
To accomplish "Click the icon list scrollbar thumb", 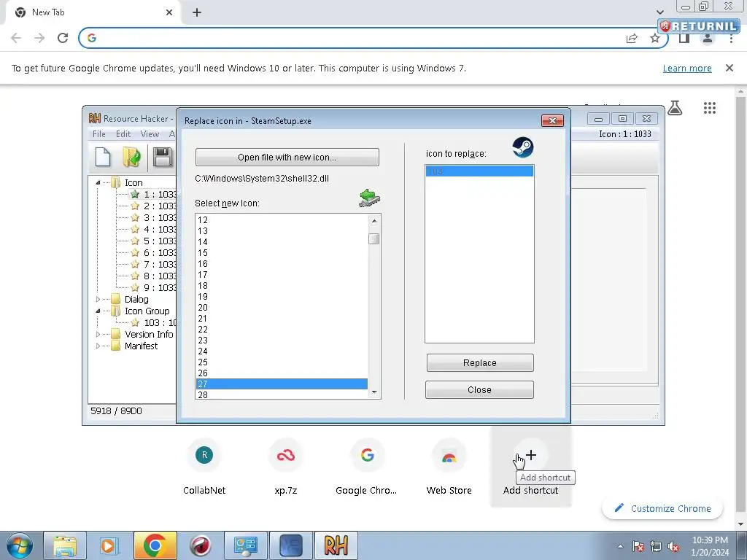I will click(374, 238).
